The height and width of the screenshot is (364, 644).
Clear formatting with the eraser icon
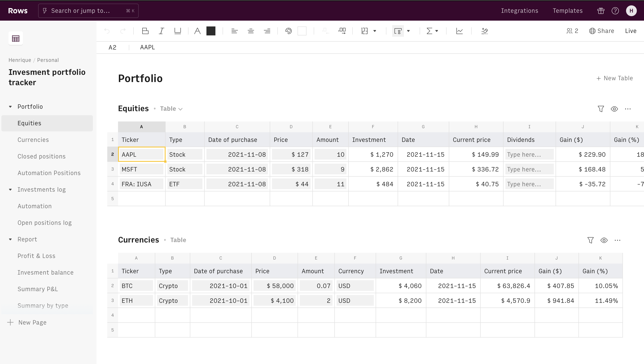point(484,31)
